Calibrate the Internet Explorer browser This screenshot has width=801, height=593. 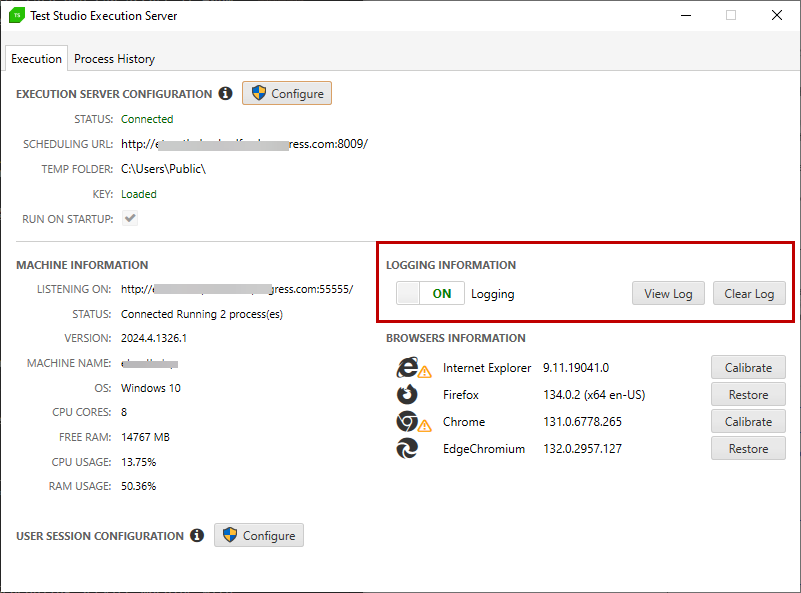point(748,368)
